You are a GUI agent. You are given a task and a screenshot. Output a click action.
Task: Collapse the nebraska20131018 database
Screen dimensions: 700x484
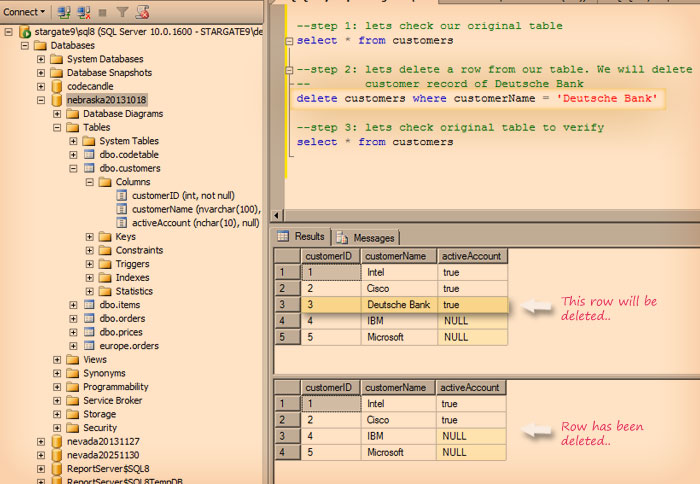tap(41, 100)
